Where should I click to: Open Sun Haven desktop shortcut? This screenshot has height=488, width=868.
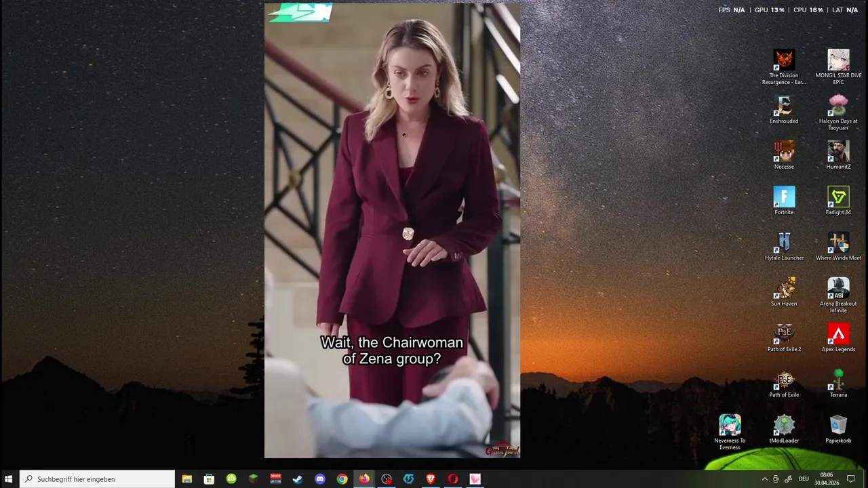tap(784, 291)
